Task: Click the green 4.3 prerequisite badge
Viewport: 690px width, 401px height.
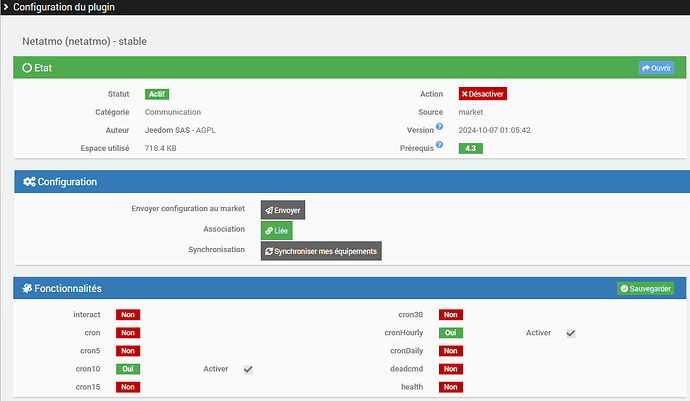Action: (470, 149)
